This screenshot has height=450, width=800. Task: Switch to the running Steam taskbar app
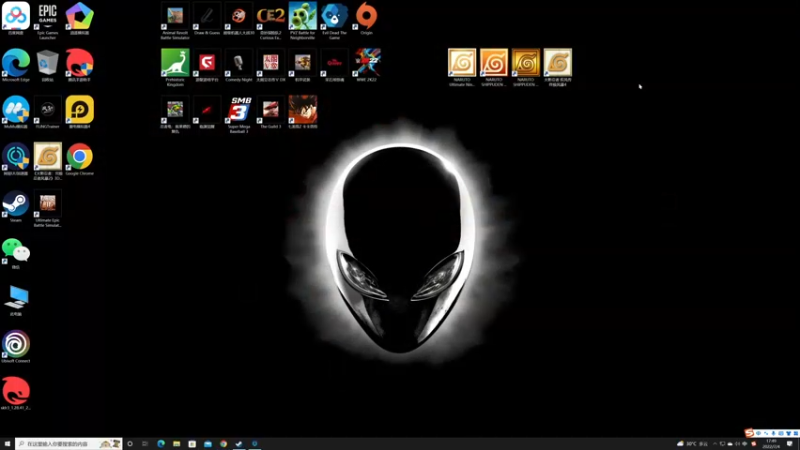coord(239,444)
